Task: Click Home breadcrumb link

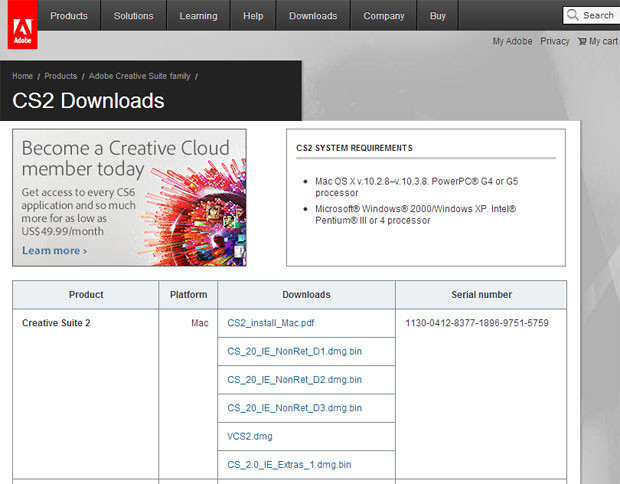Action: tap(22, 76)
